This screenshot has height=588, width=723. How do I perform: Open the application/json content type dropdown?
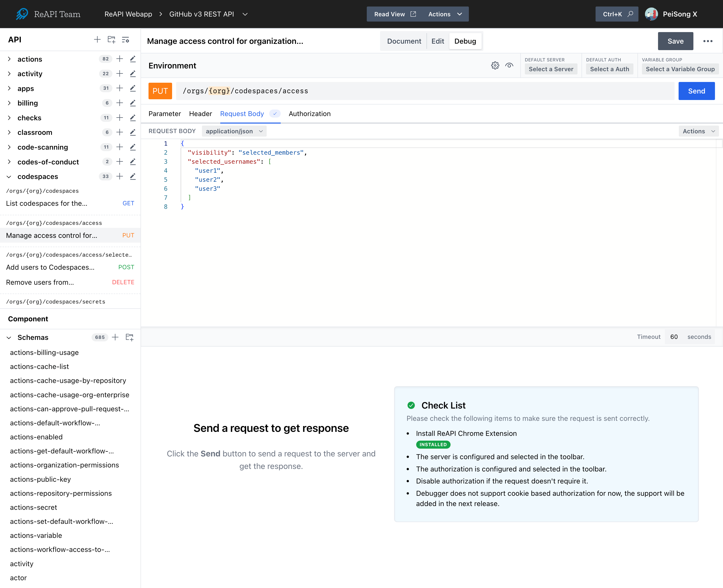[x=234, y=131]
